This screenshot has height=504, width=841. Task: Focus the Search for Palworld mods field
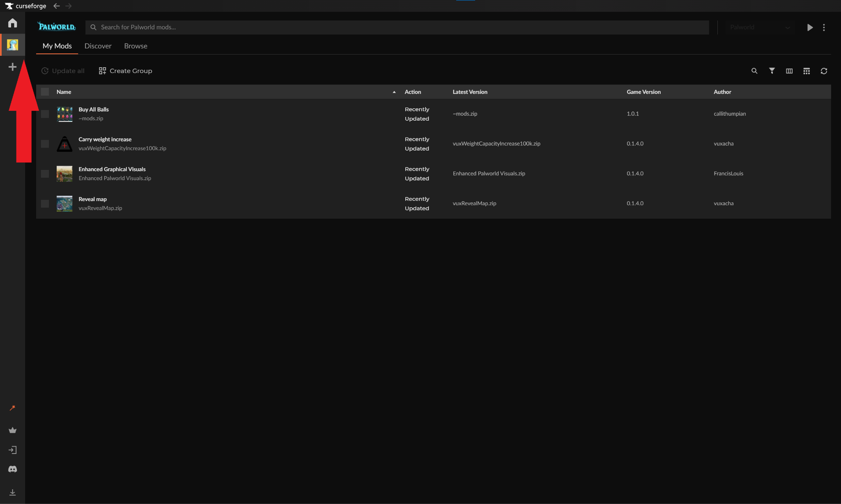point(397,27)
